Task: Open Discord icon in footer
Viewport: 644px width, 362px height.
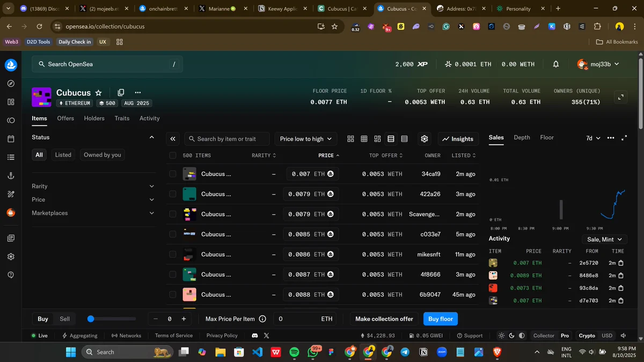Action: click(x=255, y=335)
